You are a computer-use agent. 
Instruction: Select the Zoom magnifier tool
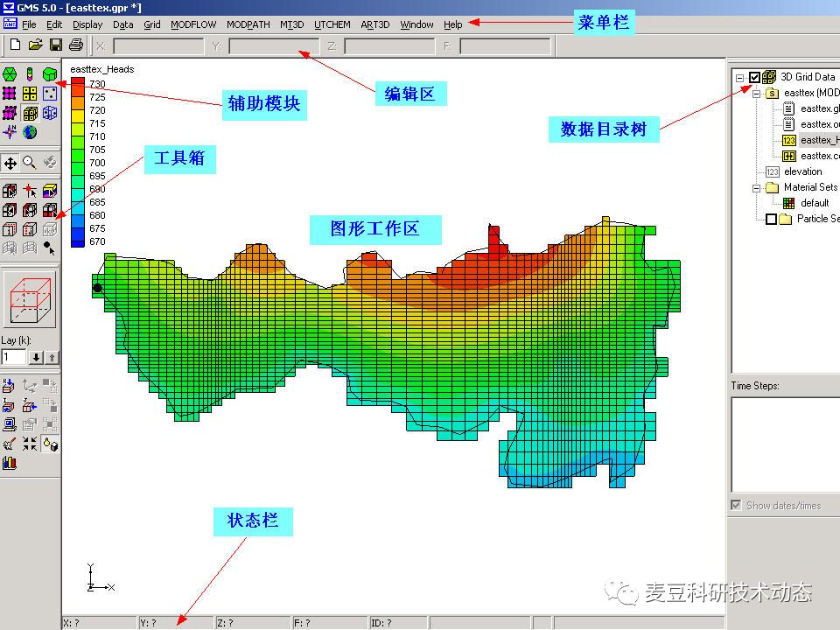[x=31, y=162]
